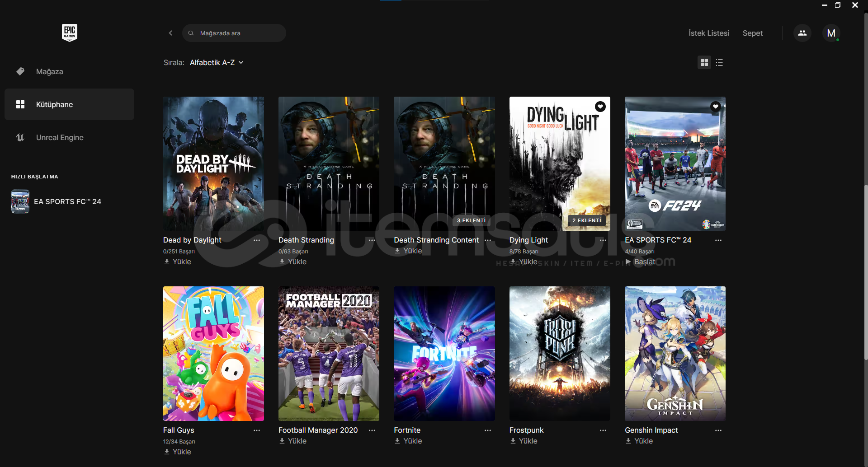Toggle favorite heart on Dying Light cover
The height and width of the screenshot is (467, 868).
600,107
